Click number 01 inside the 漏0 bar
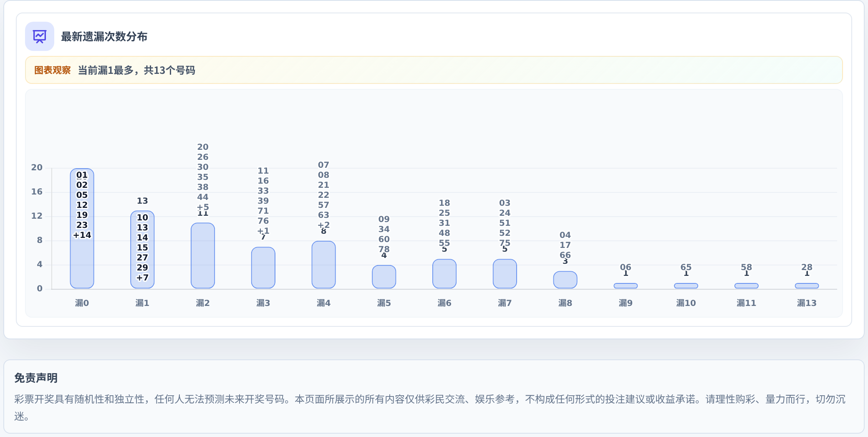The height and width of the screenshot is (437, 868). coord(82,175)
